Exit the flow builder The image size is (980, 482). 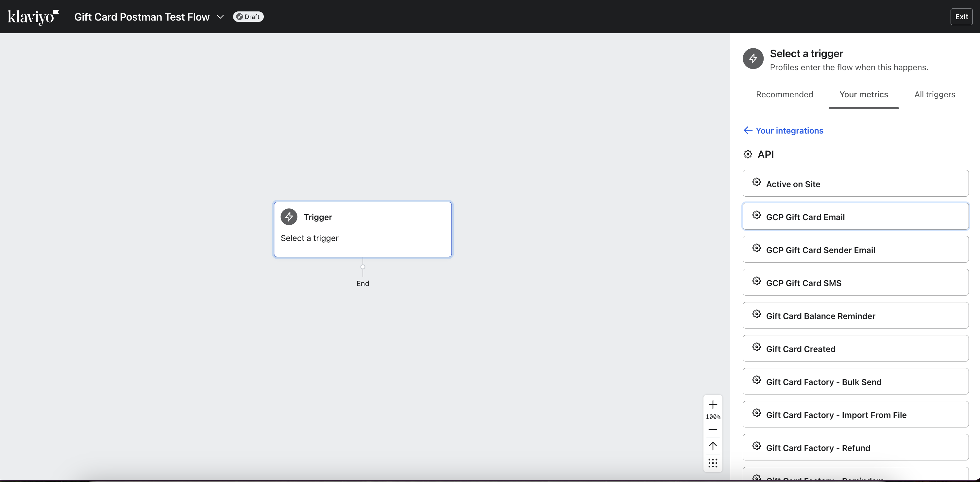tap(961, 17)
